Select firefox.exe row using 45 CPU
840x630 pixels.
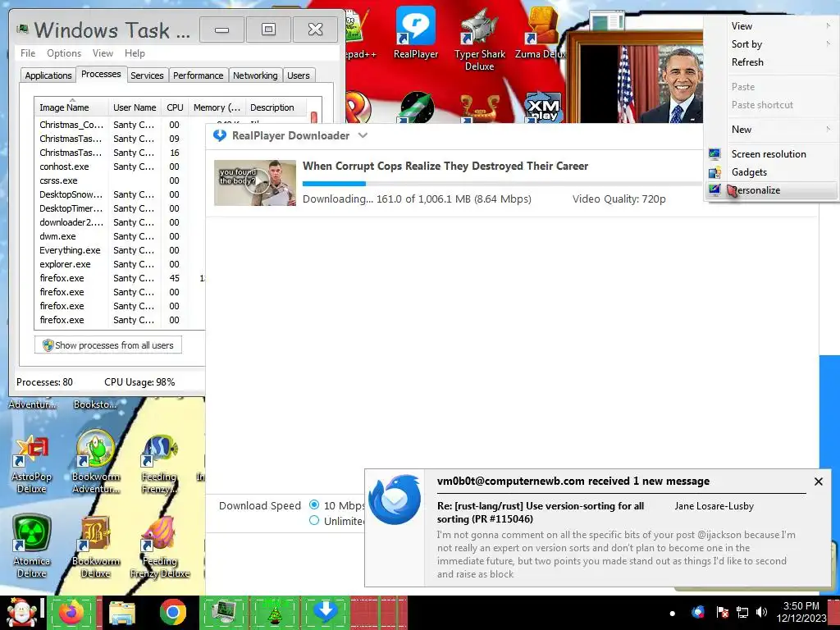click(x=121, y=278)
